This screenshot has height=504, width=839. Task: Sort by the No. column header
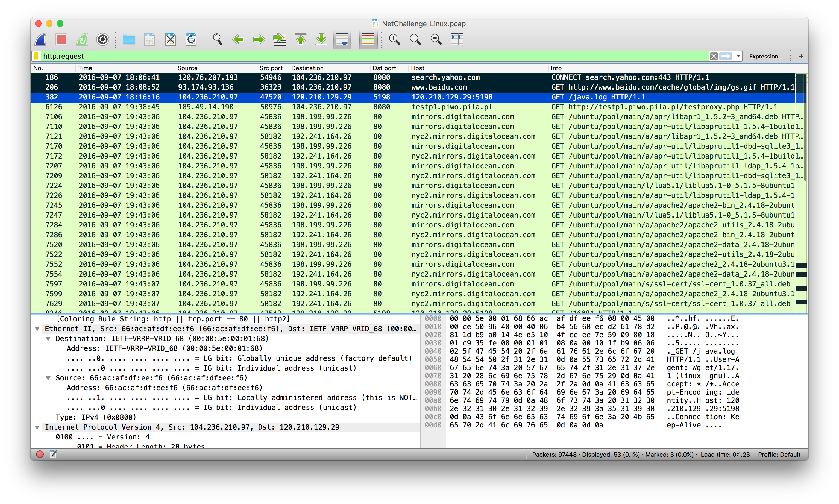point(53,68)
